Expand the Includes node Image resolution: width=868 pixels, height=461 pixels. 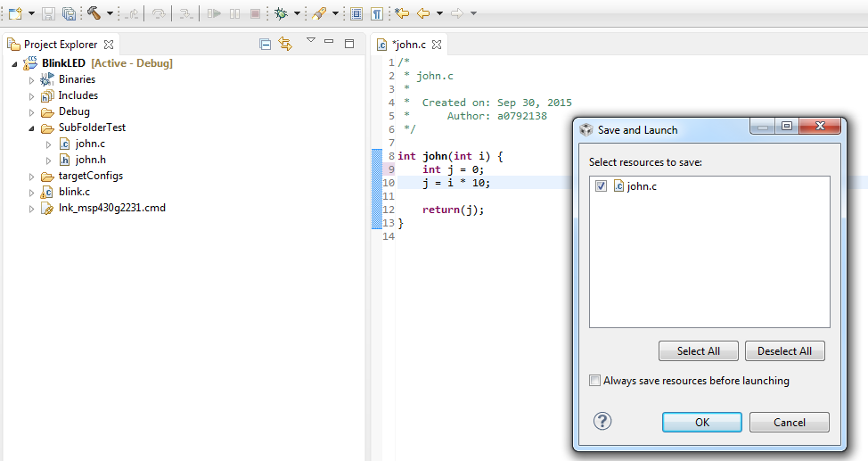(x=31, y=96)
